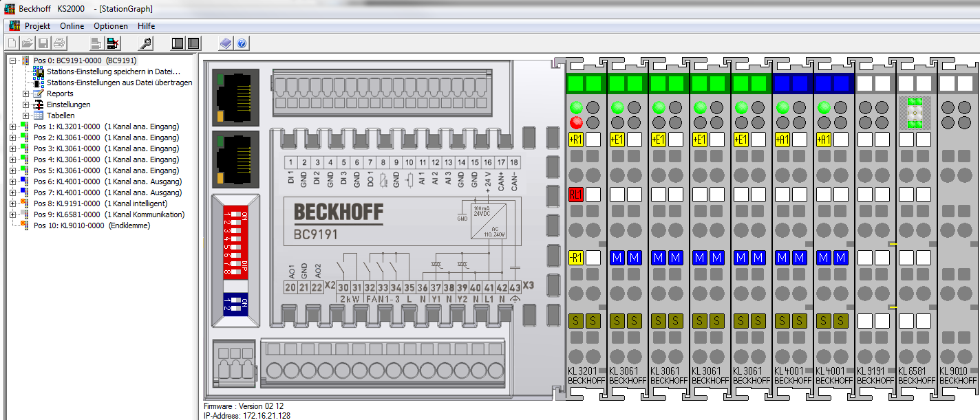Click the grey terminal icon of Pos 9
The width and height of the screenshot is (980, 420).
[x=25, y=214]
